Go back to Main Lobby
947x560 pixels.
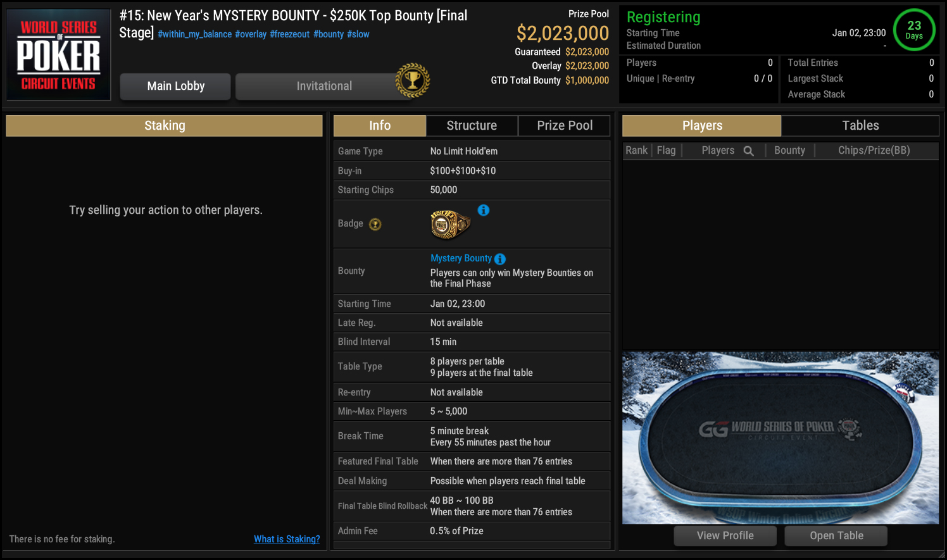175,86
